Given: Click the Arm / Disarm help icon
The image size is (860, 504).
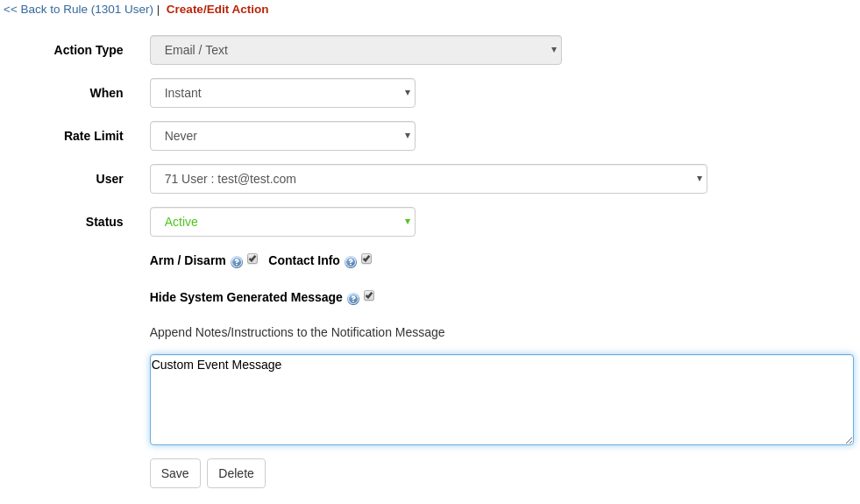Looking at the screenshot, I should pos(237,262).
